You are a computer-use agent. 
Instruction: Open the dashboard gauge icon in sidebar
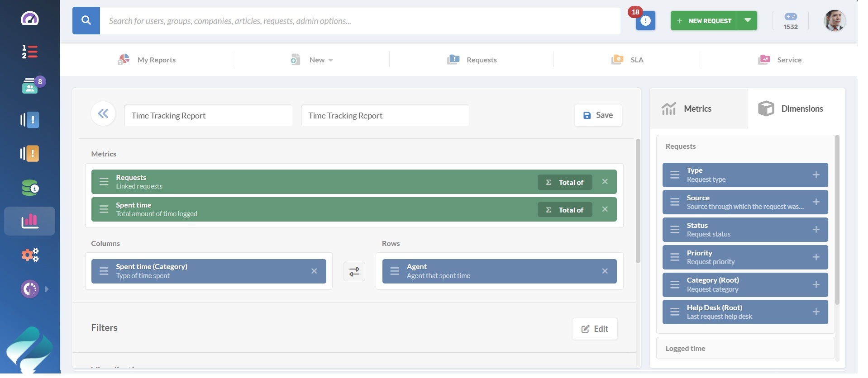30,19
